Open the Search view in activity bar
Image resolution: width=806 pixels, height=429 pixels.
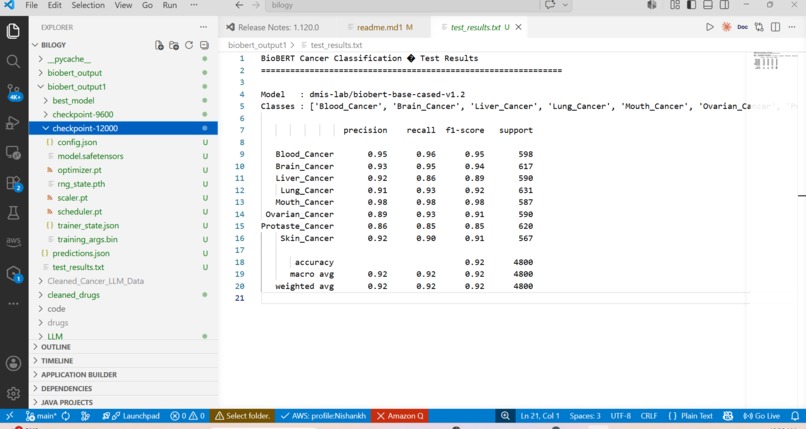point(13,62)
